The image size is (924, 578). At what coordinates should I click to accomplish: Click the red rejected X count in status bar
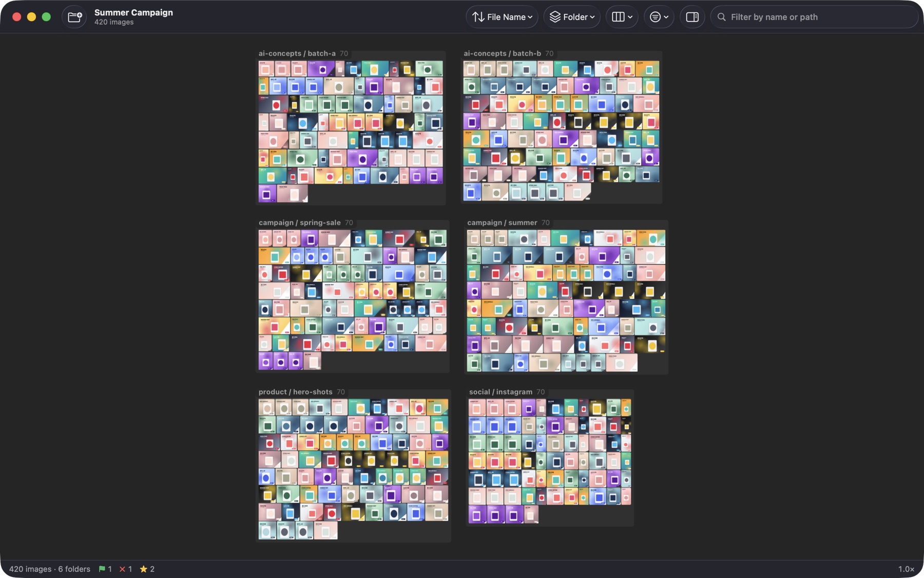tap(126, 569)
